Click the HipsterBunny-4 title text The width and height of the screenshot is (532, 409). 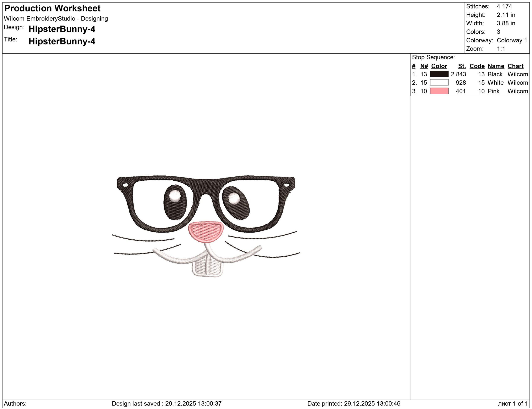[62, 41]
